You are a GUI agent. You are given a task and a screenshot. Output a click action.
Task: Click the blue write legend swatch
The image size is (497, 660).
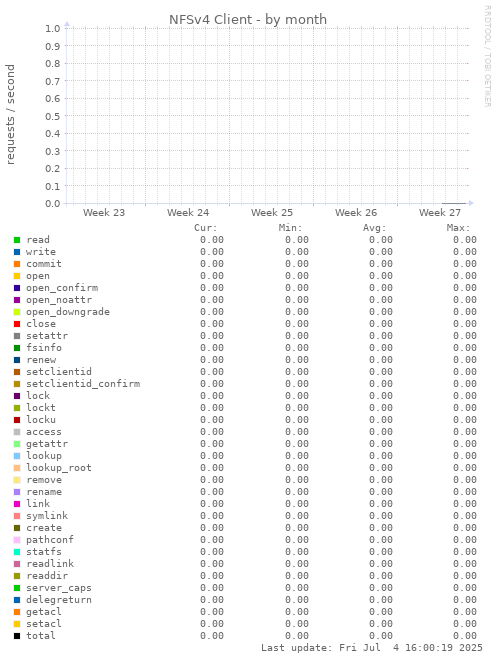coord(17,252)
